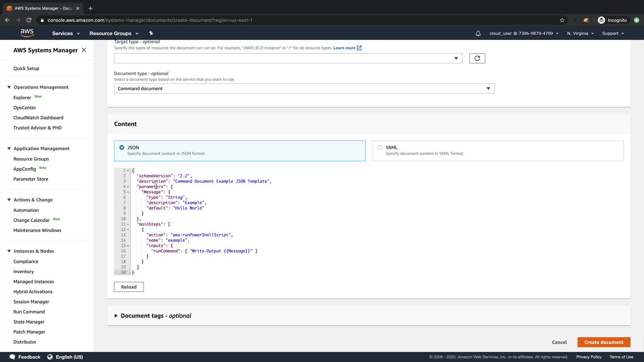Screen dimensions: 644x362
Task: Select the YAML content format
Action: pyautogui.click(x=380, y=147)
